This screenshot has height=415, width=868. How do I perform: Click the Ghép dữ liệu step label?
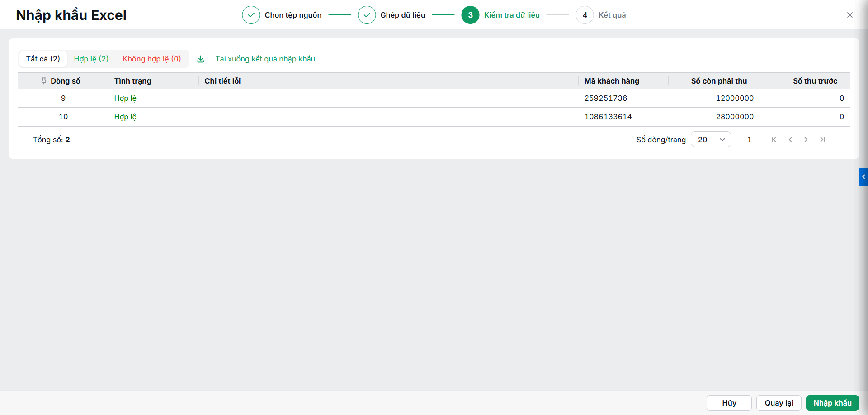click(x=402, y=15)
